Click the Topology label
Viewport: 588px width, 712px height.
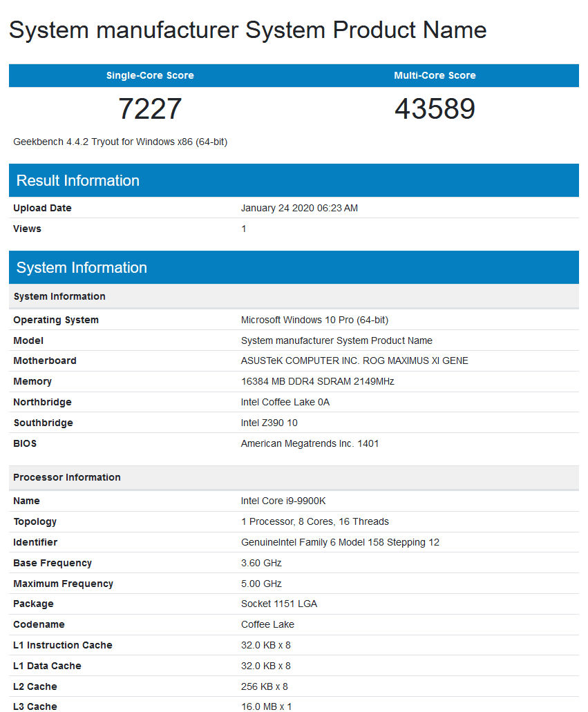click(35, 521)
